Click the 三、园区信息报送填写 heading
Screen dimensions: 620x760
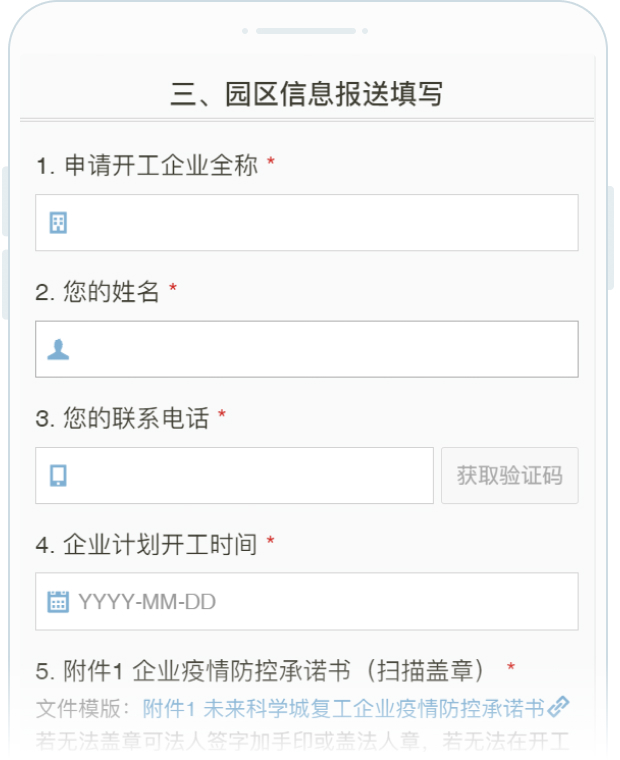(306, 94)
